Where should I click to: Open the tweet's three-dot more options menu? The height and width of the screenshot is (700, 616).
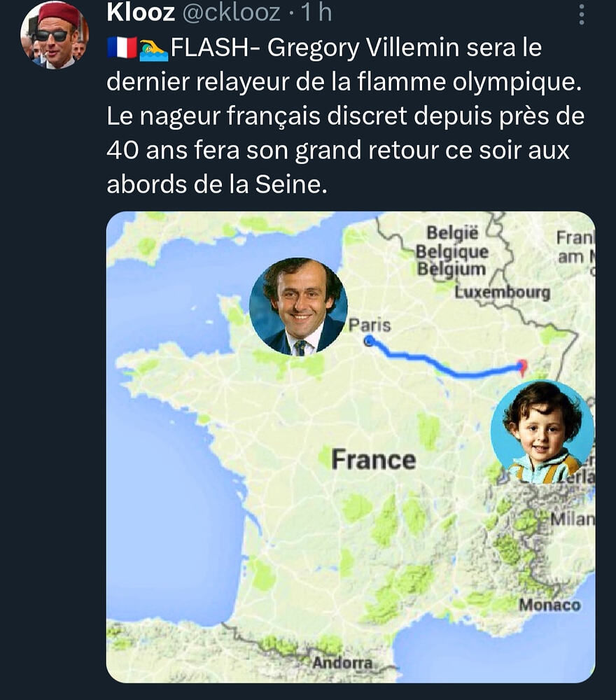[580, 13]
